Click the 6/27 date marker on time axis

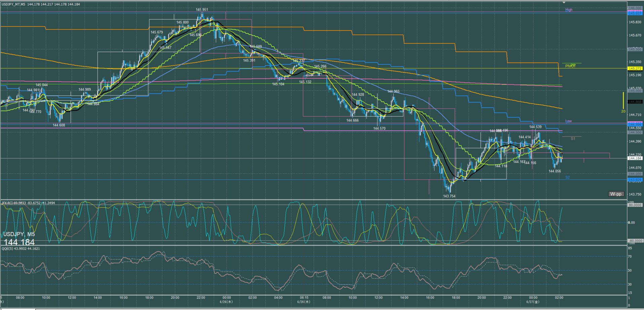coord(533,302)
